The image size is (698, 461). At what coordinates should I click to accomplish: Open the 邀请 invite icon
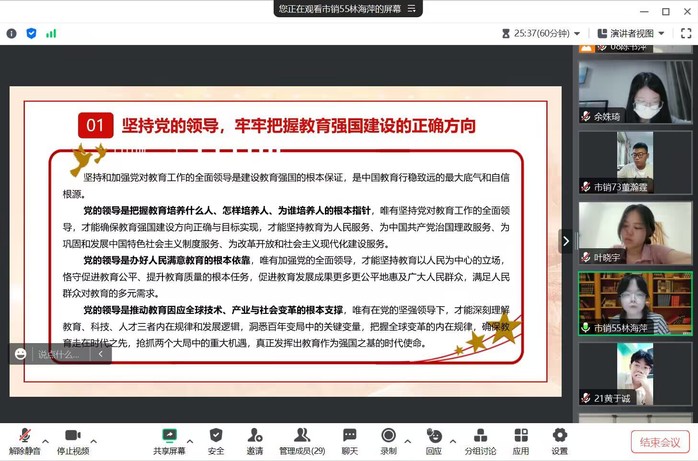click(x=255, y=440)
